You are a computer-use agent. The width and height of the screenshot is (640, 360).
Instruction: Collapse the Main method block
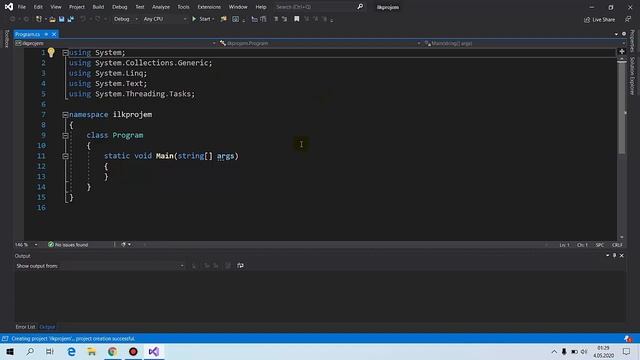pyautogui.click(x=65, y=156)
